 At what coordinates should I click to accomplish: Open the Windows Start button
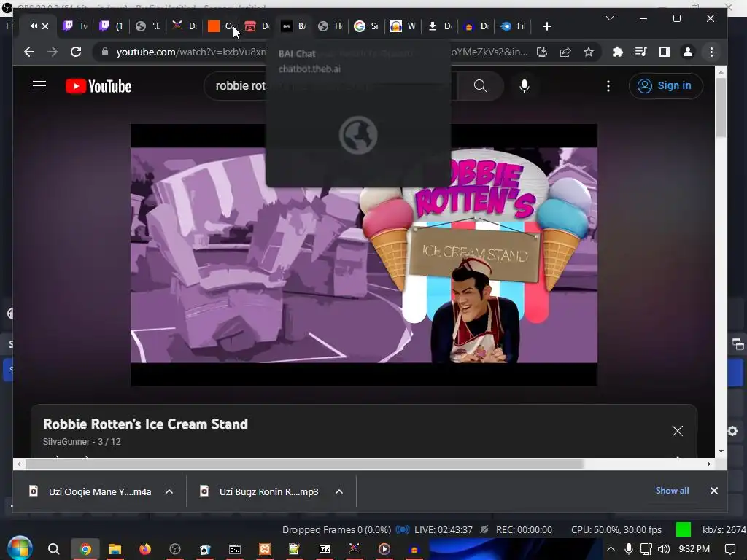coord(20,548)
